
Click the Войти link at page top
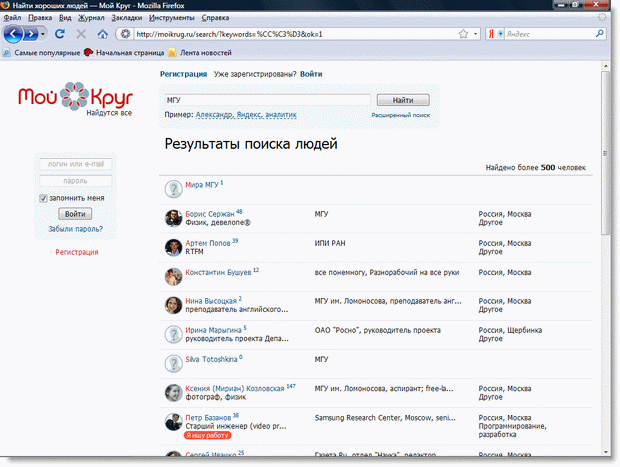point(311,74)
